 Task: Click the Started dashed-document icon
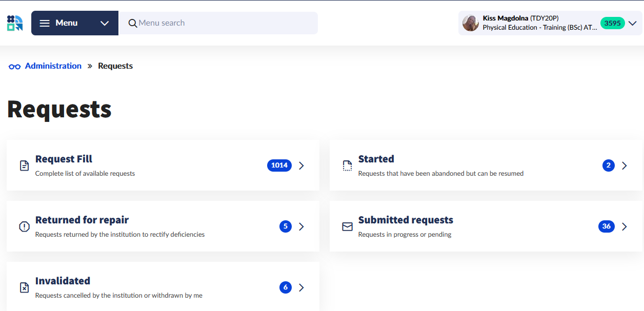[347, 165]
